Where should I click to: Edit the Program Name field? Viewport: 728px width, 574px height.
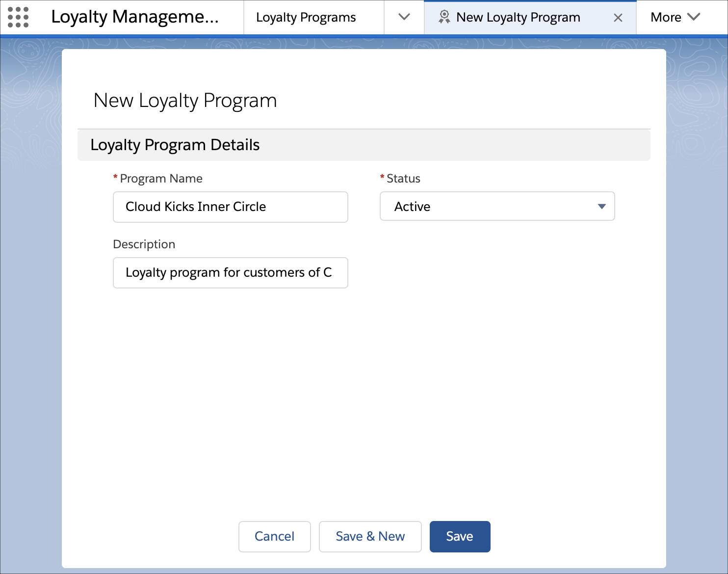tap(230, 207)
